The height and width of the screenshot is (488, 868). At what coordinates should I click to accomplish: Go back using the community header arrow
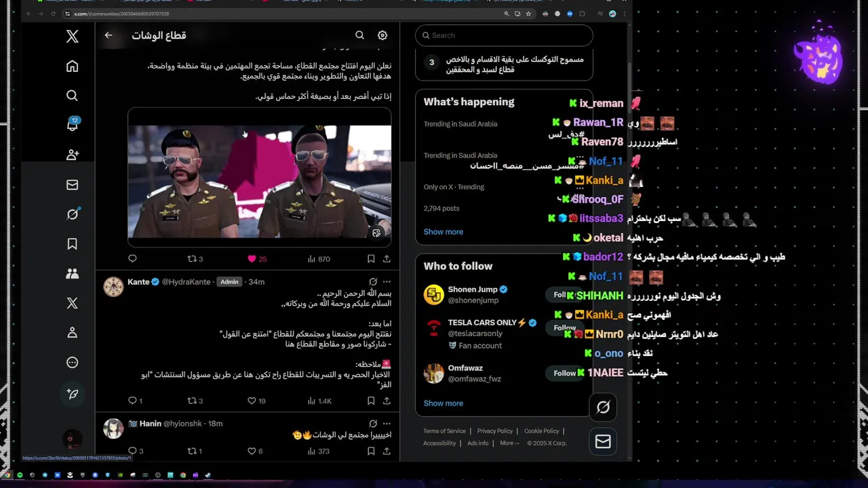(x=108, y=35)
